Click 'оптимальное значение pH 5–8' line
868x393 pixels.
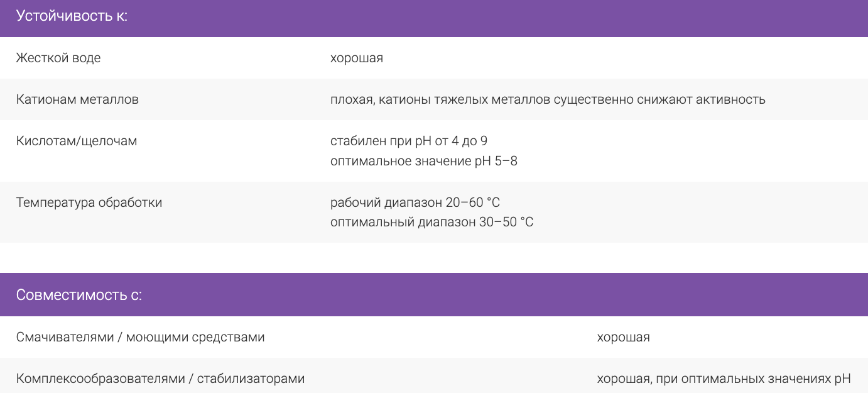point(424,161)
